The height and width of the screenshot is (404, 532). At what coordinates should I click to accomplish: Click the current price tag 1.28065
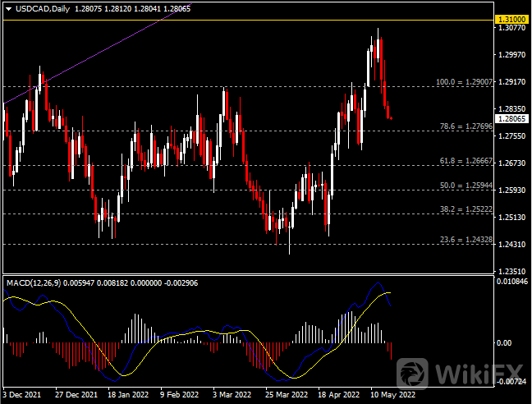pos(513,119)
